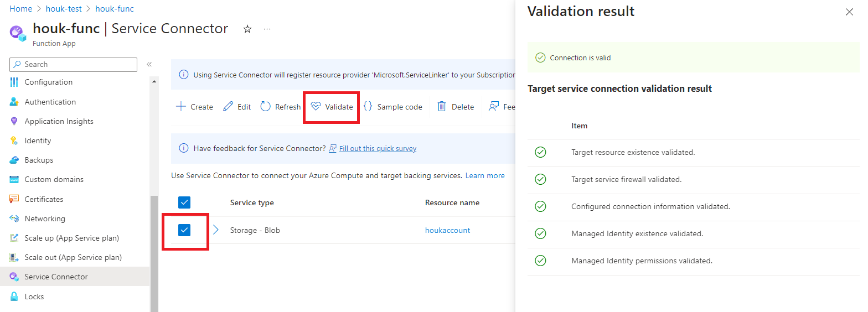Open Networking in the sidebar menu
868x312 pixels.
click(x=45, y=219)
